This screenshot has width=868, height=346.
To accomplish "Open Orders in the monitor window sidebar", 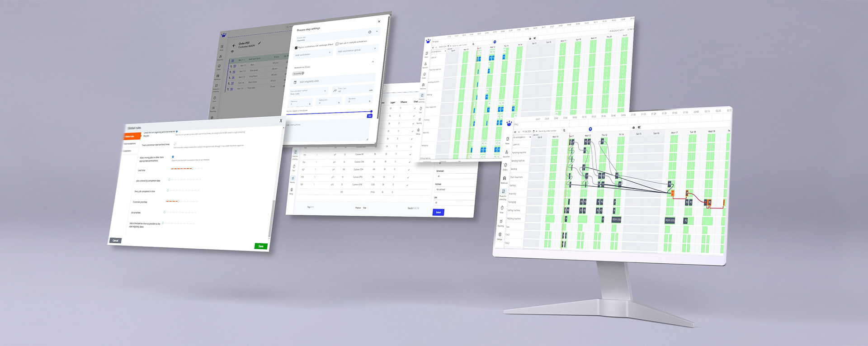I will [x=505, y=166].
